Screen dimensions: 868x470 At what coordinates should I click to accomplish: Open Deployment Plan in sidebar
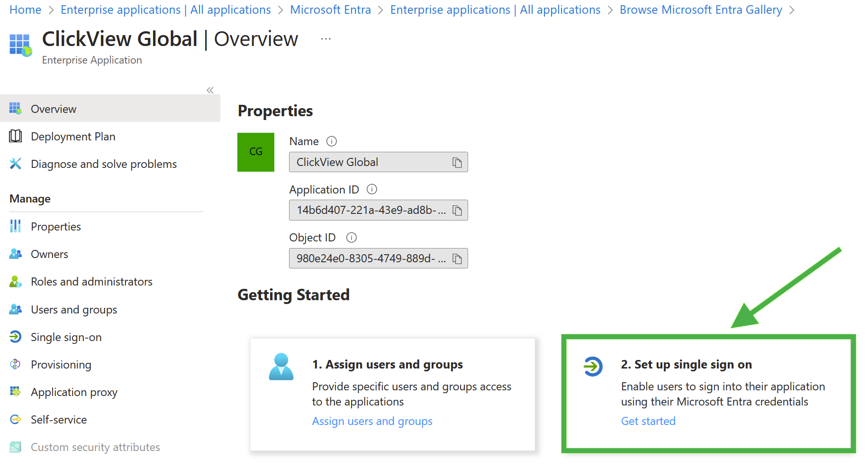(x=110, y=136)
